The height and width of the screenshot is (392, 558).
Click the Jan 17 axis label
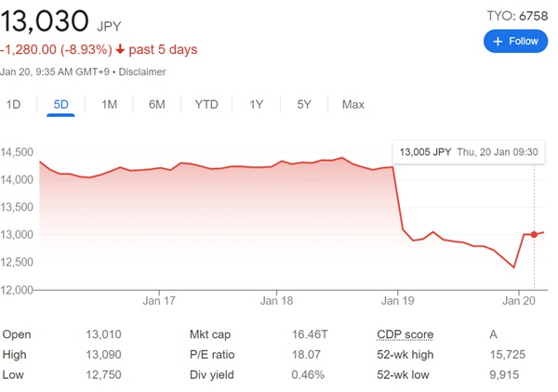159,301
